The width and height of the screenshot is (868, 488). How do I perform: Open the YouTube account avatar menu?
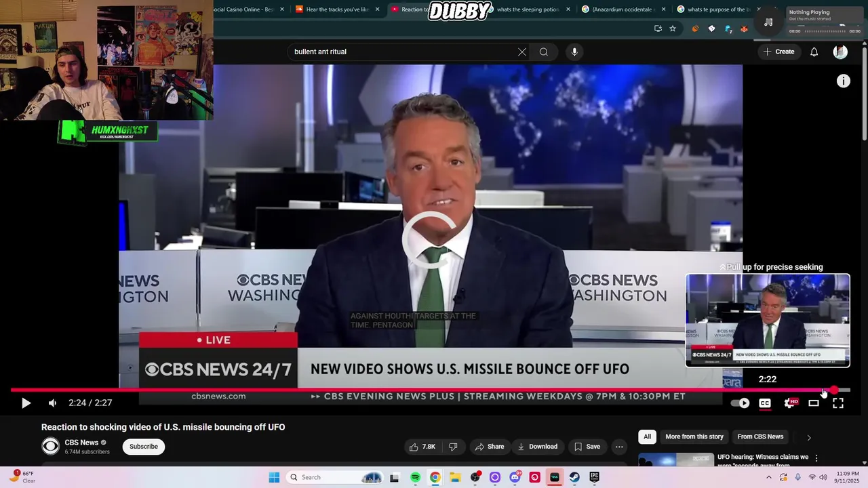[840, 52]
